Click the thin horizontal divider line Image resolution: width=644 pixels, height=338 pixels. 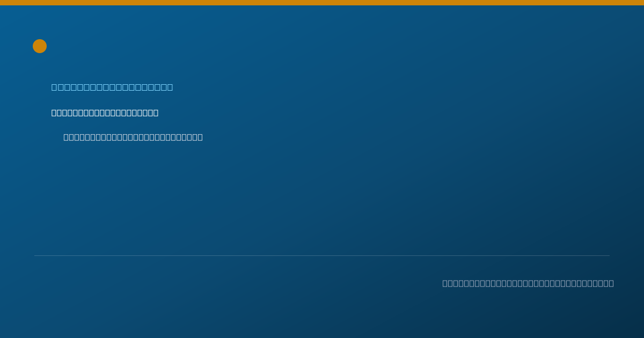point(322,255)
